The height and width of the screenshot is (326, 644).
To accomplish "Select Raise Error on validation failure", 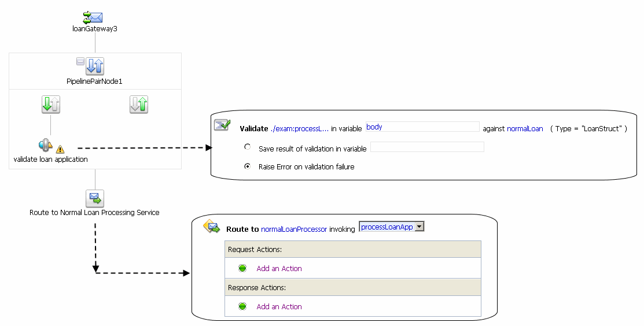I will click(x=247, y=166).
